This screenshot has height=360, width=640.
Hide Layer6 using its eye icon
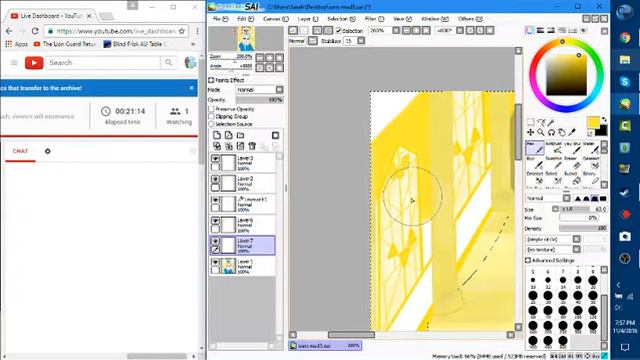[216, 221]
